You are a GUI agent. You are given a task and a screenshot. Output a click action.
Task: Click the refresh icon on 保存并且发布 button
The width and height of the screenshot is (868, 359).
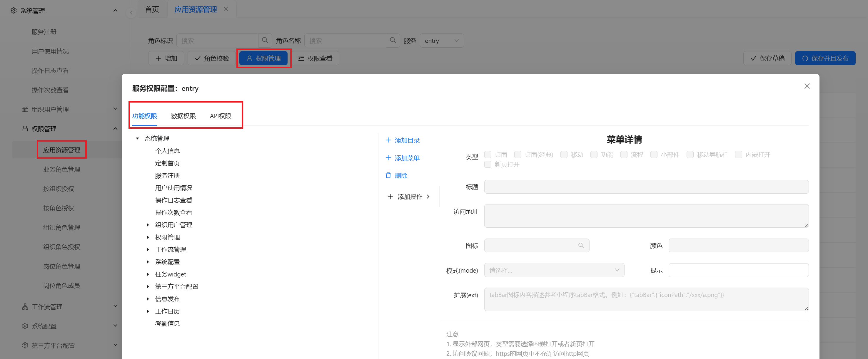805,58
